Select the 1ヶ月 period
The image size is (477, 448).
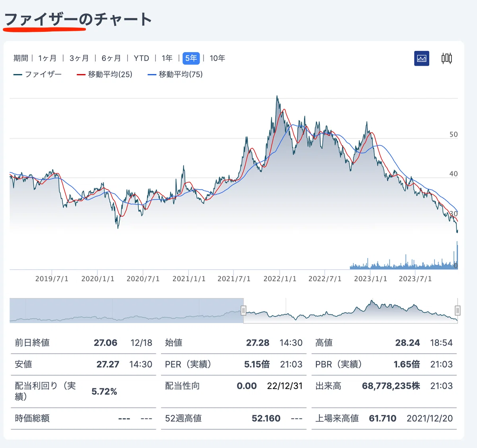coord(47,58)
